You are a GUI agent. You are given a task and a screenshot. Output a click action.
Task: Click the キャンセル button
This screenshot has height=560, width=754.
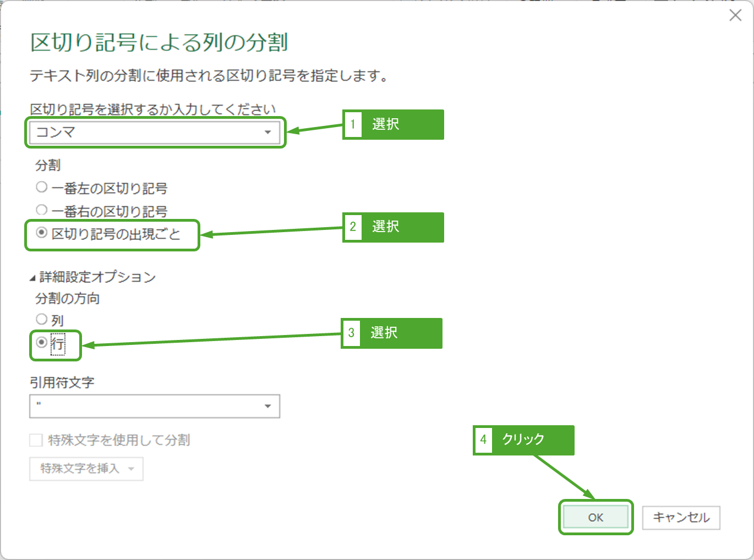click(681, 517)
